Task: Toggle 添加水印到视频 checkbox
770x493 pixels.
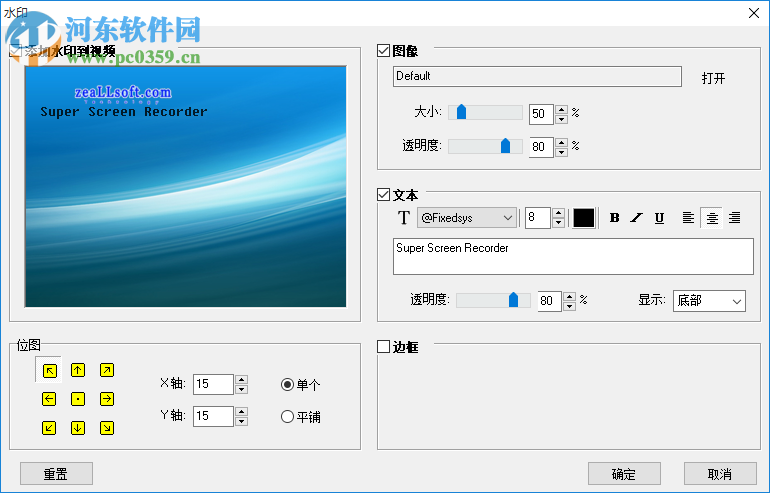Action: [16, 50]
